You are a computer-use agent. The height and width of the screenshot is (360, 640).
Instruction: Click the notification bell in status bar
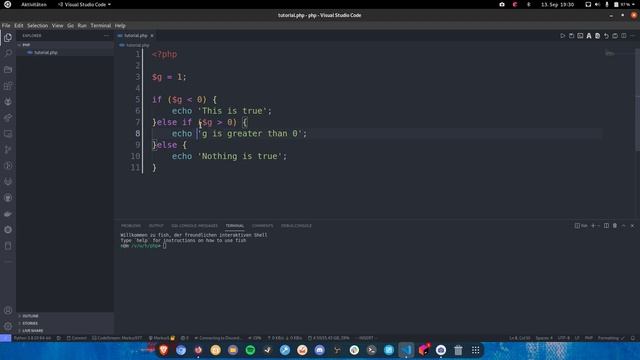pos(633,338)
